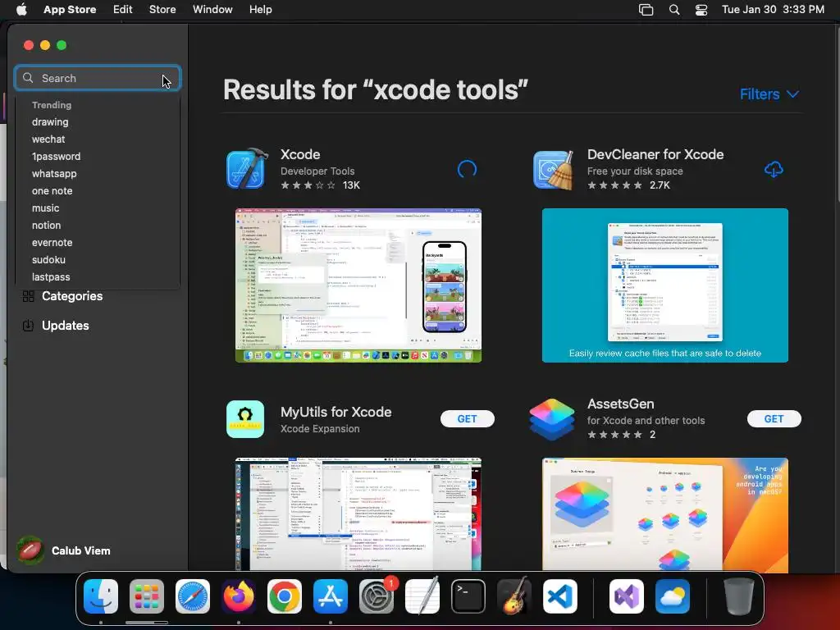Launch Google Chrome from the Dock
840x630 pixels.
pos(285,596)
